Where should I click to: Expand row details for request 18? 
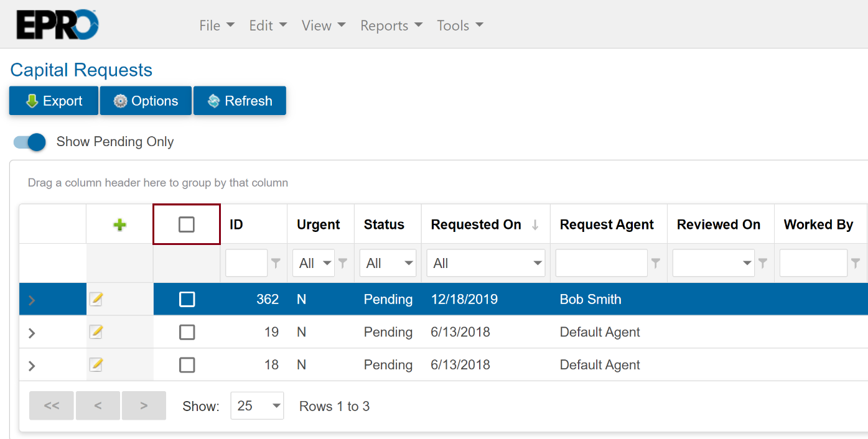pos(32,366)
